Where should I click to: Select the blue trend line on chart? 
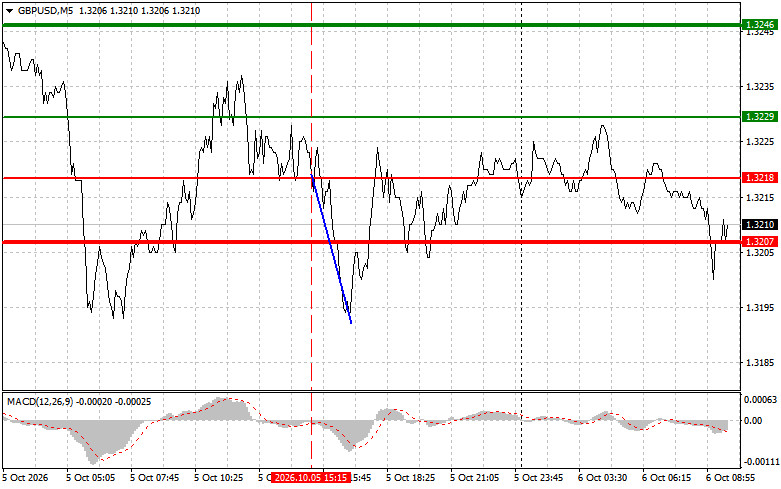tap(331, 249)
